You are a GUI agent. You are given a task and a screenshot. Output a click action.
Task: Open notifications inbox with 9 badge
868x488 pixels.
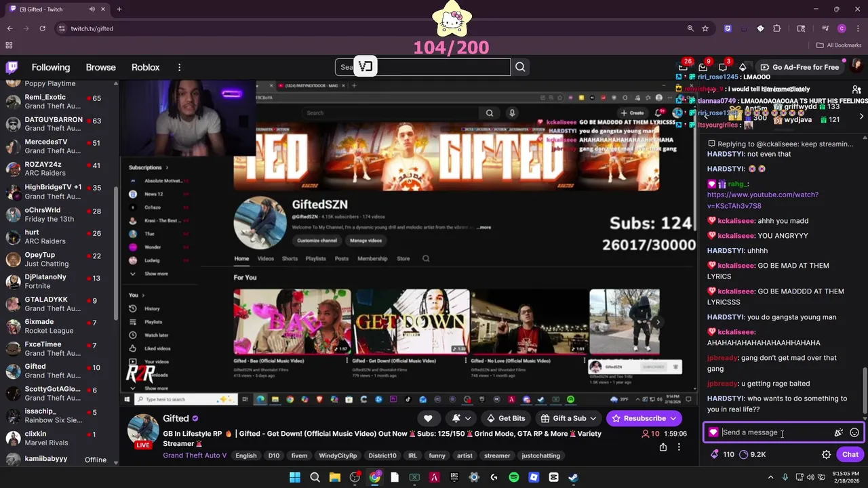point(703,67)
